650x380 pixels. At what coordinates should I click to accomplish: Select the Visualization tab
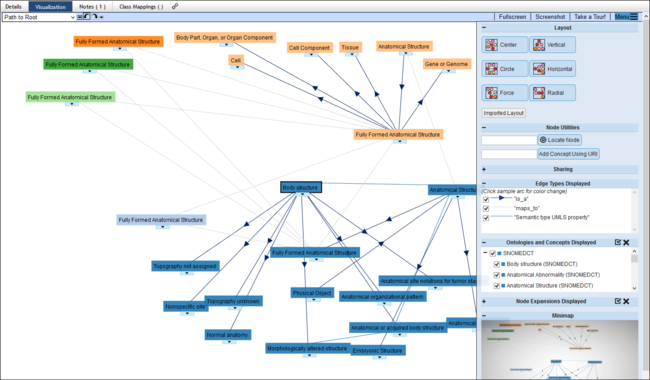(x=50, y=7)
